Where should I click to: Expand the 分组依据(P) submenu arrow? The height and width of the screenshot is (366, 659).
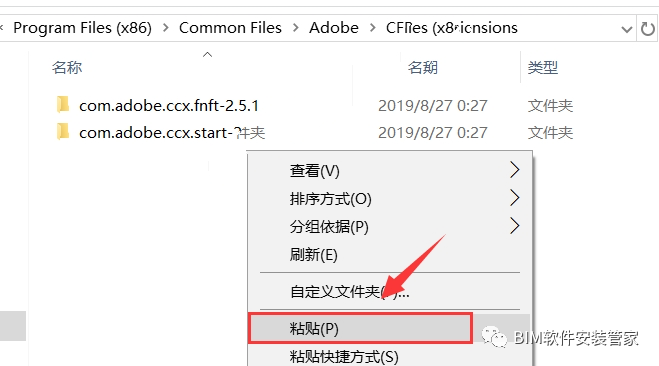[x=515, y=226]
